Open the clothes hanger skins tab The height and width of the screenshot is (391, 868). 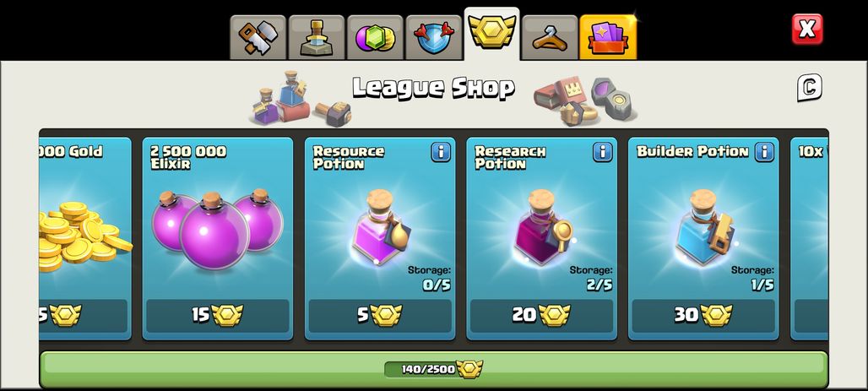(551, 38)
